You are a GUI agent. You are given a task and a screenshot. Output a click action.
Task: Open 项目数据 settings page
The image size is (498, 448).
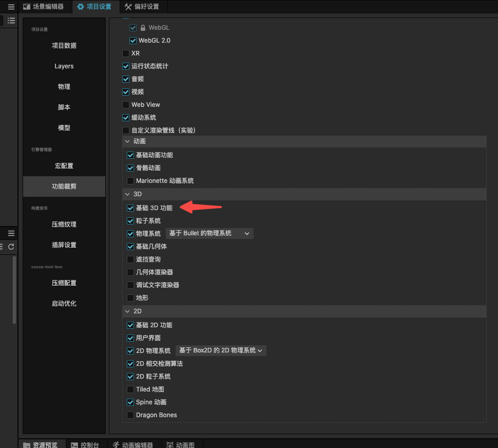(64, 45)
